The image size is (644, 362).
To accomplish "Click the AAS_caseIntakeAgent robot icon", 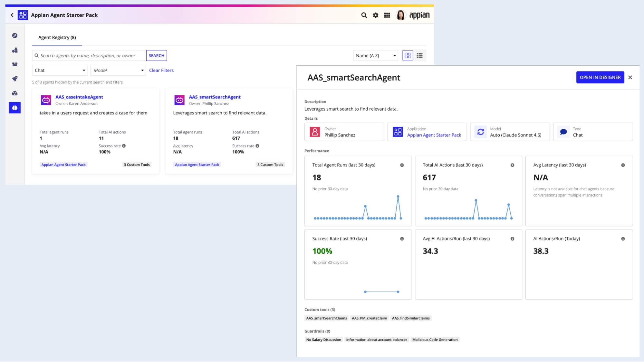I will click(x=46, y=100).
